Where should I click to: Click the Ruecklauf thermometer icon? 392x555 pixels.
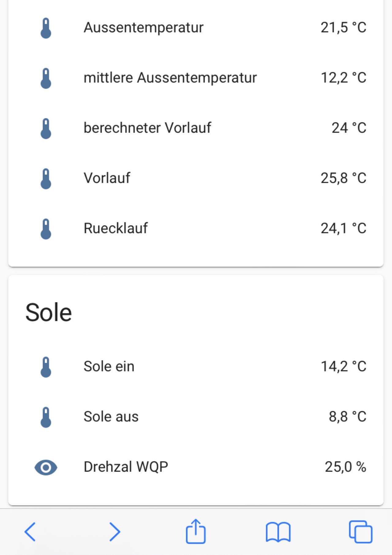(46, 229)
